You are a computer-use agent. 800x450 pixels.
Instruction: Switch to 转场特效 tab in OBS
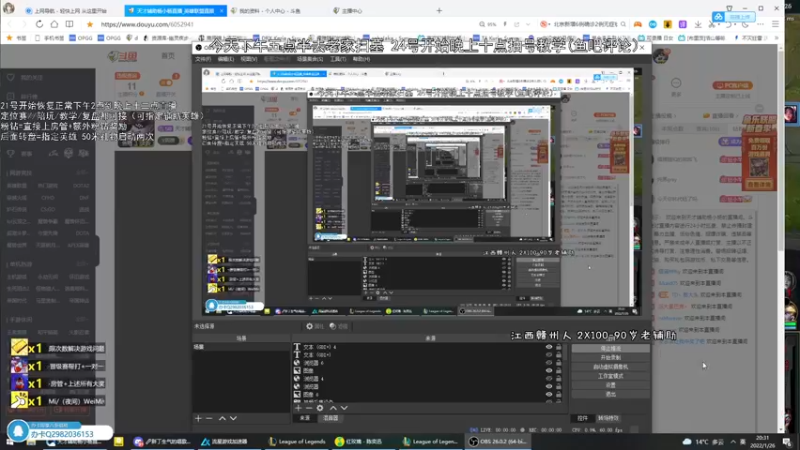(x=608, y=418)
